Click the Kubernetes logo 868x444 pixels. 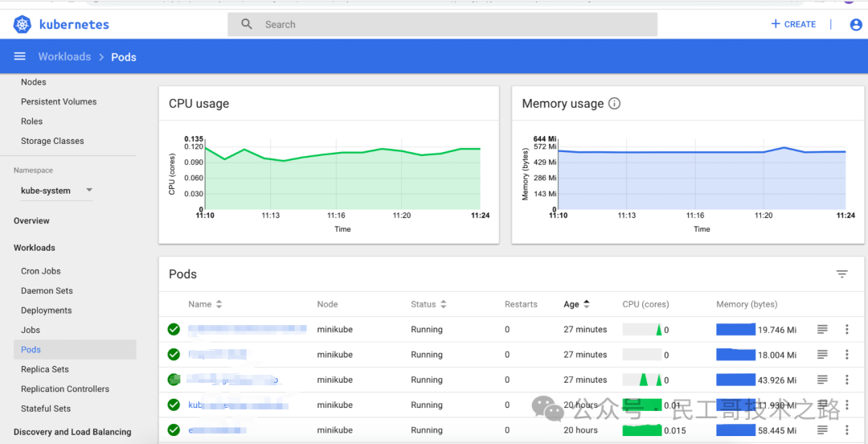(x=23, y=24)
